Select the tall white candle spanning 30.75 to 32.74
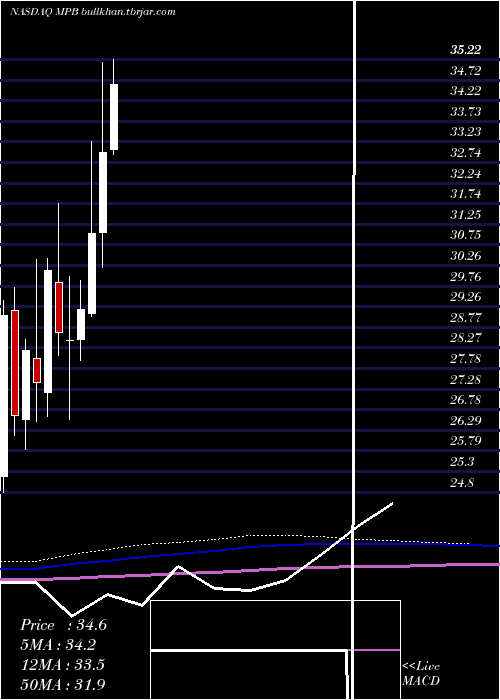The width and height of the screenshot is (500, 700). pos(103,192)
